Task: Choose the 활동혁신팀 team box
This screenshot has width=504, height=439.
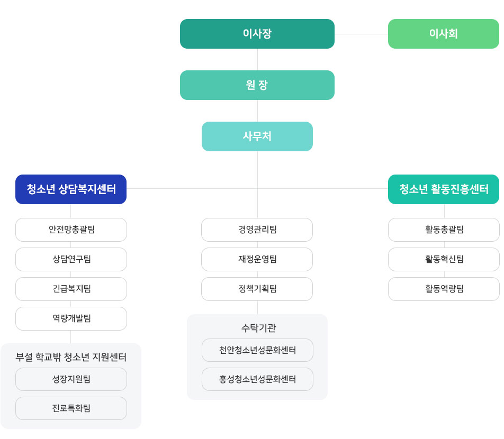Action: click(444, 259)
